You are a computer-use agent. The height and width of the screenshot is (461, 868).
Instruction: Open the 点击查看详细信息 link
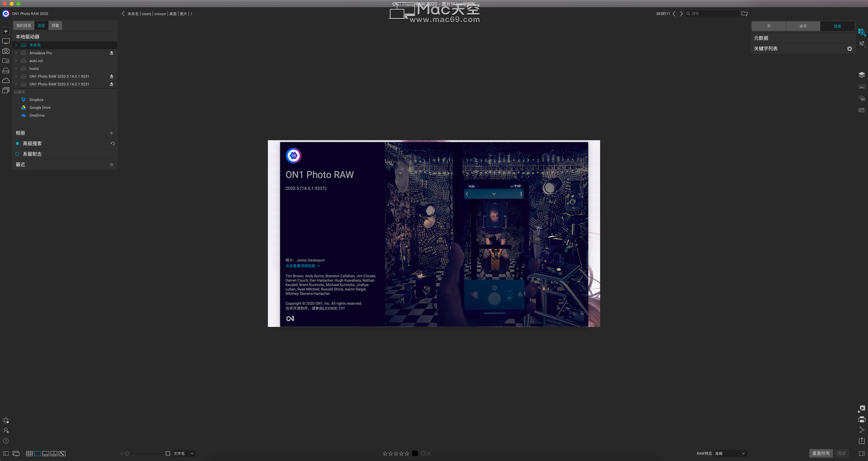302,266
